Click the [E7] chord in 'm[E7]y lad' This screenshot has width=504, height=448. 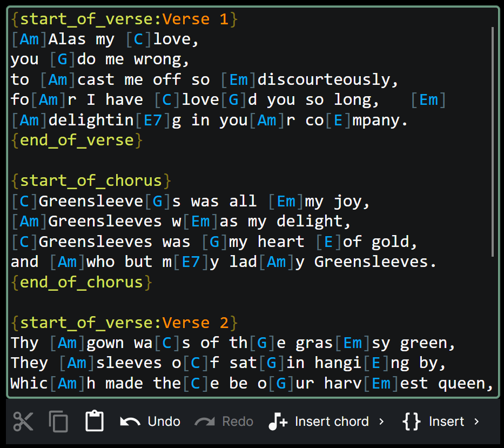pyautogui.click(x=191, y=262)
